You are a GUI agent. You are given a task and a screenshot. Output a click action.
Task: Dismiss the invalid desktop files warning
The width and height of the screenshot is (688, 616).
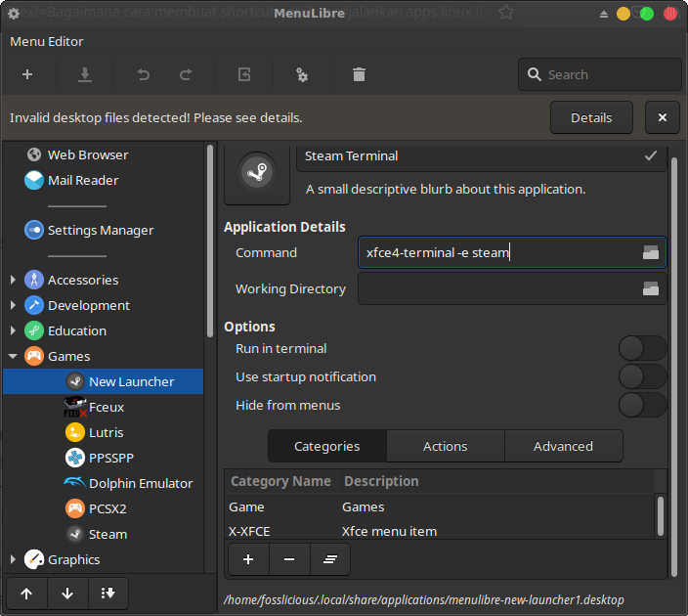tap(663, 117)
